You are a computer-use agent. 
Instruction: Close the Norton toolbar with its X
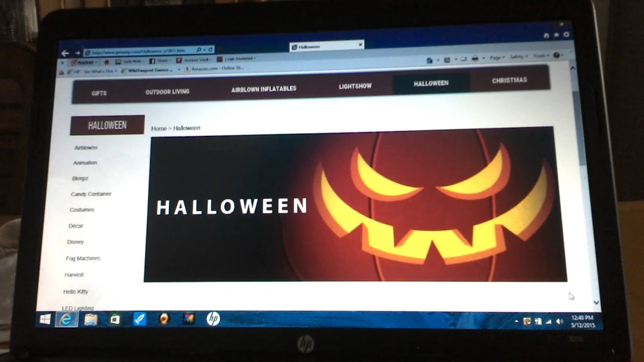pos(62,63)
